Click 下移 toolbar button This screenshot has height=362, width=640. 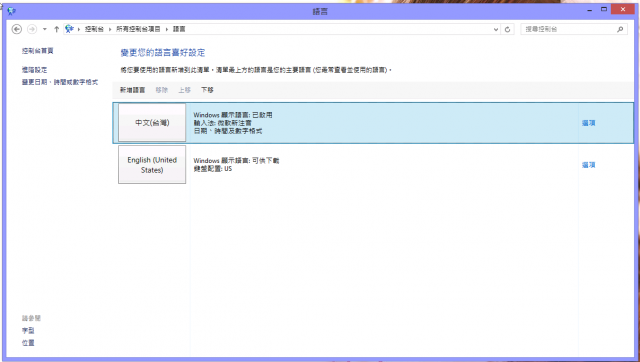pos(207,90)
